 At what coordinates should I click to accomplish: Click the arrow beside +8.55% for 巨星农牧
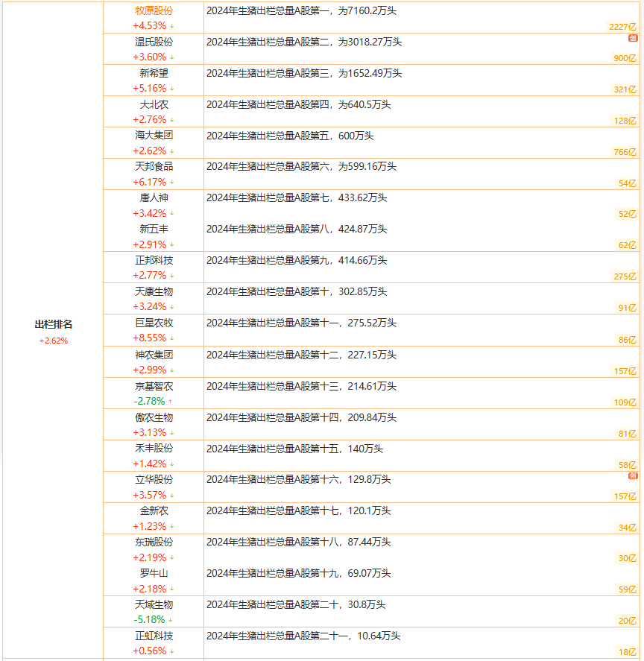click(171, 338)
